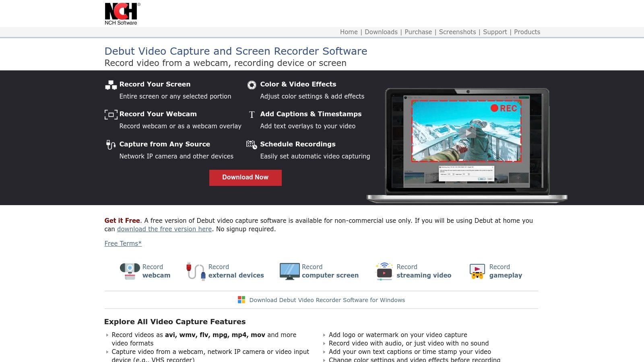The image size is (644, 362).
Task: Select the Record gameplay controller icon
Action: click(477, 271)
